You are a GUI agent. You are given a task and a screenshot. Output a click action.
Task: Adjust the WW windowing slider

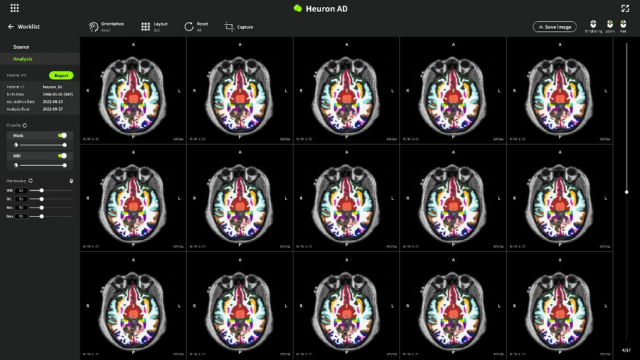[x=51, y=191]
